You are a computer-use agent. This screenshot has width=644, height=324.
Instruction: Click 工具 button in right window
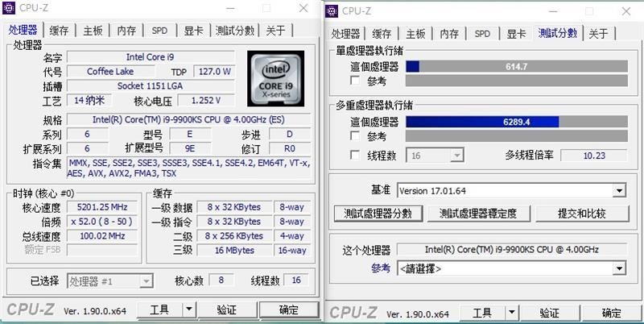click(482, 313)
